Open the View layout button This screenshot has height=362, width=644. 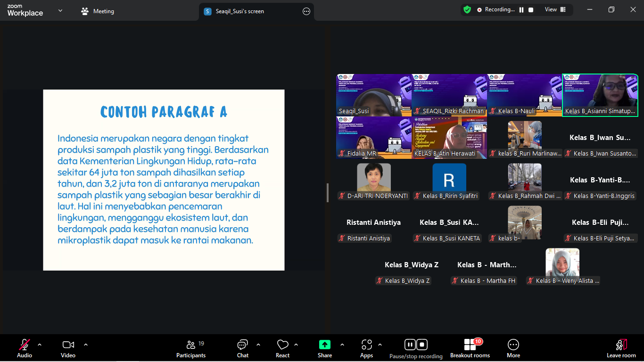click(555, 9)
